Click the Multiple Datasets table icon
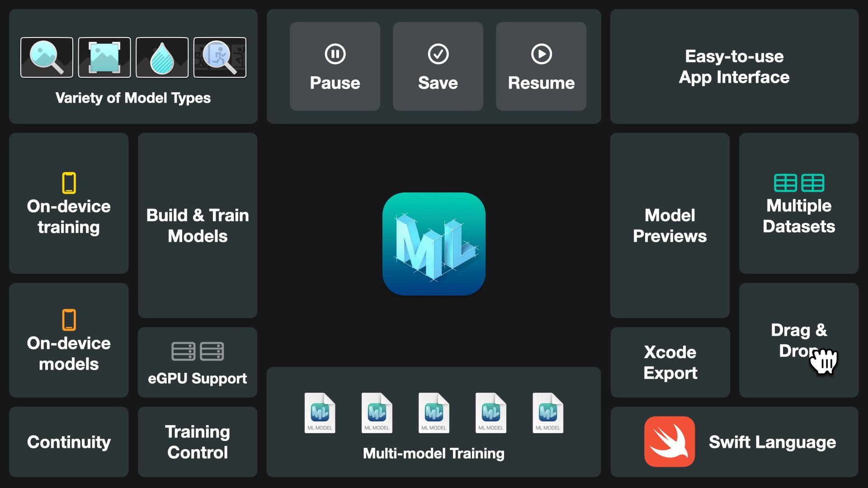The height and width of the screenshot is (488, 868). [798, 183]
